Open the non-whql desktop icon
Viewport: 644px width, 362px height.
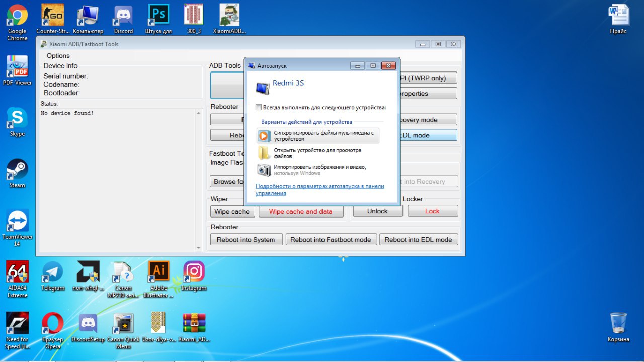88,276
